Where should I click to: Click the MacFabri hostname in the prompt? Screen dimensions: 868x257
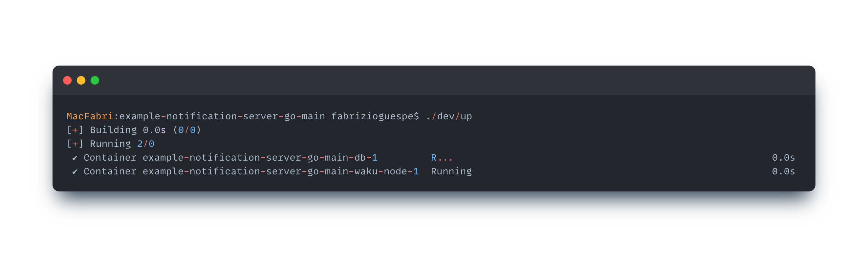coord(89,116)
